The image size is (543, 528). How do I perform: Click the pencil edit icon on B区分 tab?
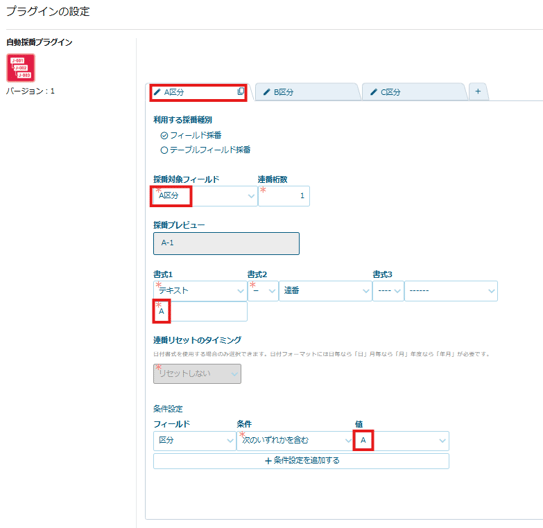[267, 92]
